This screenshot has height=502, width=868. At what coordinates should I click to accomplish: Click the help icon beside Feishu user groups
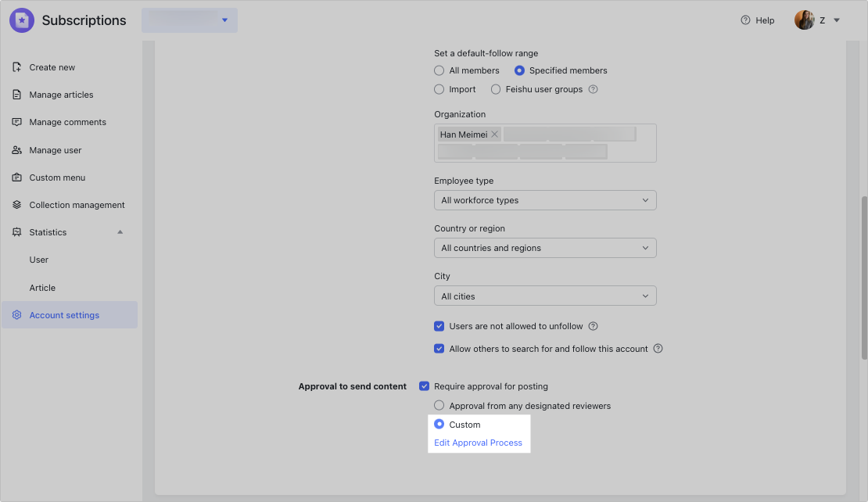pos(593,89)
